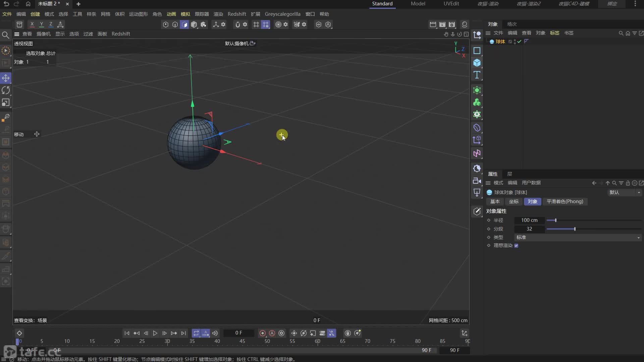Screen dimensions: 644x362
Task: Click the 半径 slider handle
Action: (555, 220)
